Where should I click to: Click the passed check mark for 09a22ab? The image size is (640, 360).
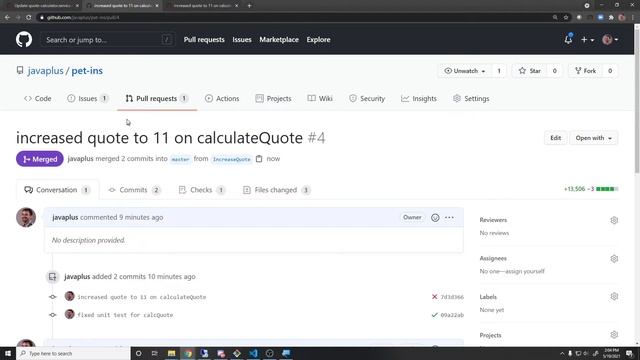[434, 315]
